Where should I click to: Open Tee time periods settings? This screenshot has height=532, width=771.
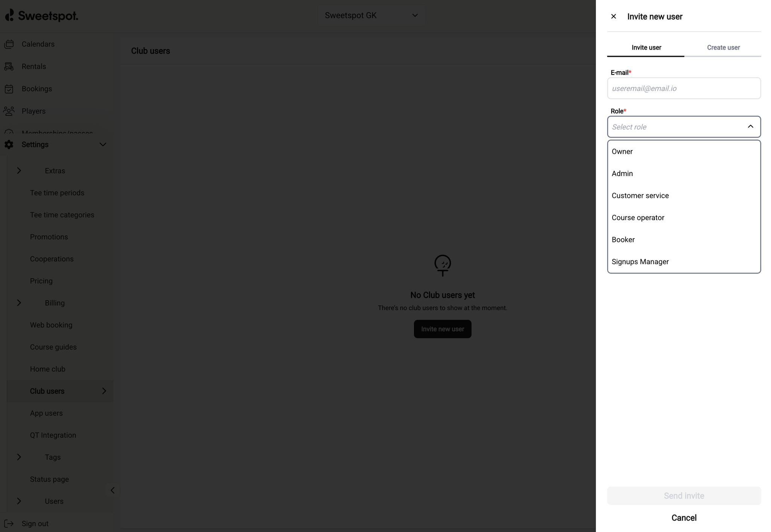pos(57,193)
